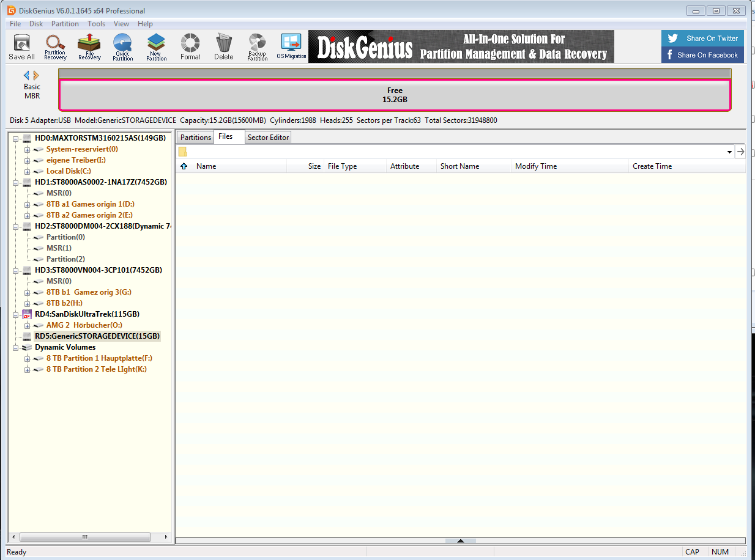Image resolution: width=755 pixels, height=560 pixels.
Task: Open the Partition Recovery tool
Action: coord(55,47)
